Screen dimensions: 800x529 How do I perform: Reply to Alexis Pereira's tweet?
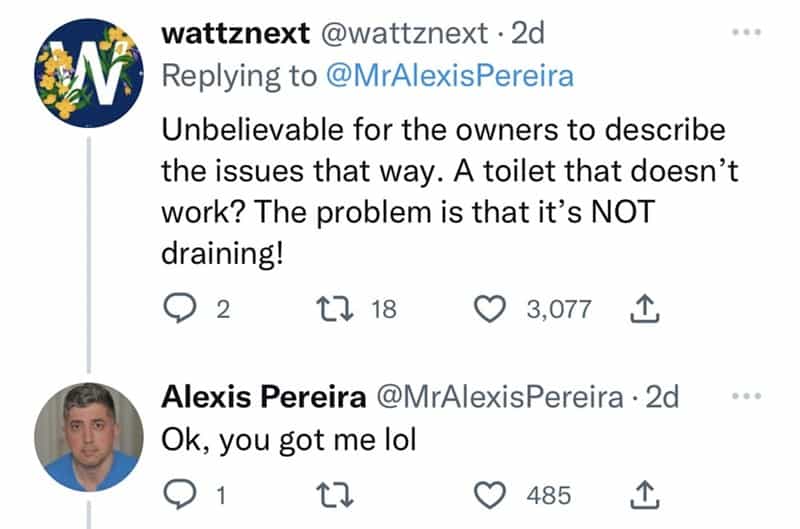point(180,494)
